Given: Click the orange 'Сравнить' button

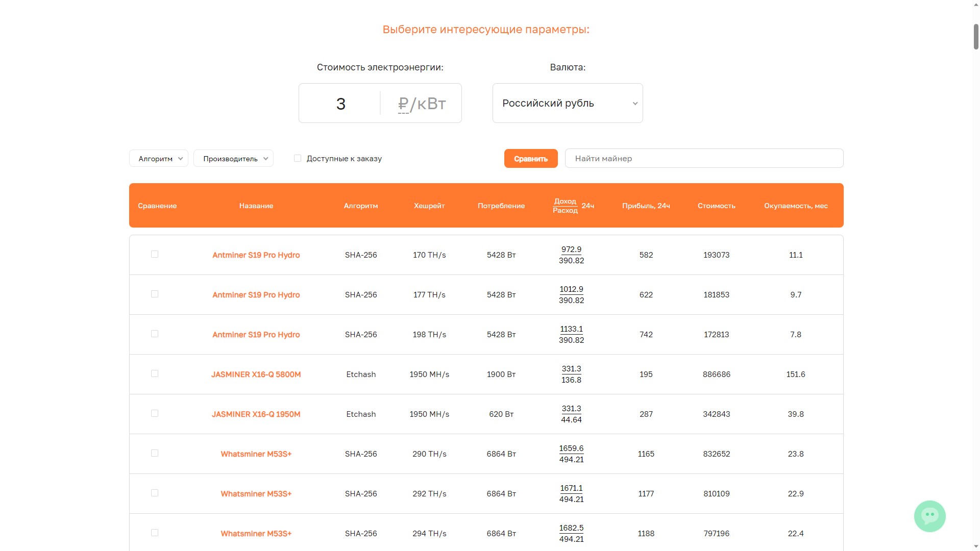Looking at the screenshot, I should 531,158.
